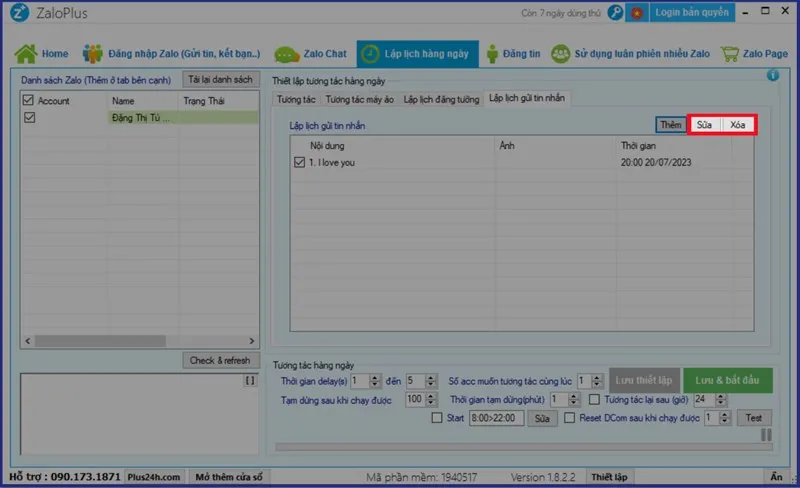Click the blue info icon
Screen dimensions: 800x488
pyautogui.click(x=772, y=76)
